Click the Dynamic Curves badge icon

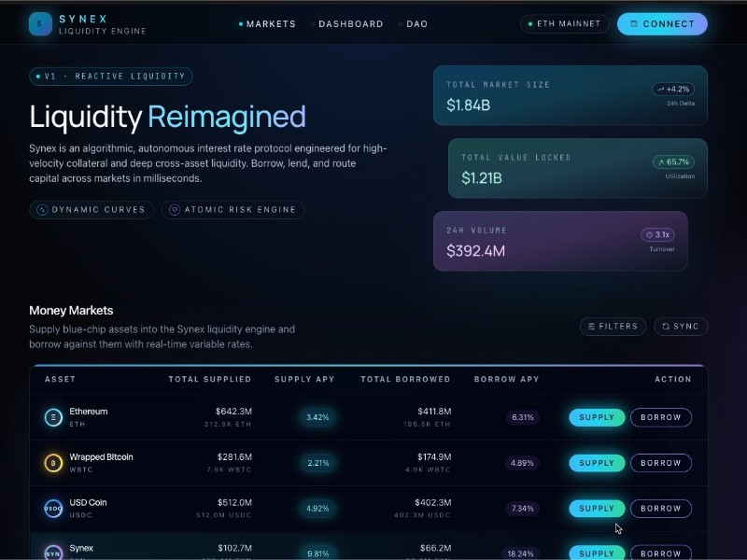(x=41, y=210)
